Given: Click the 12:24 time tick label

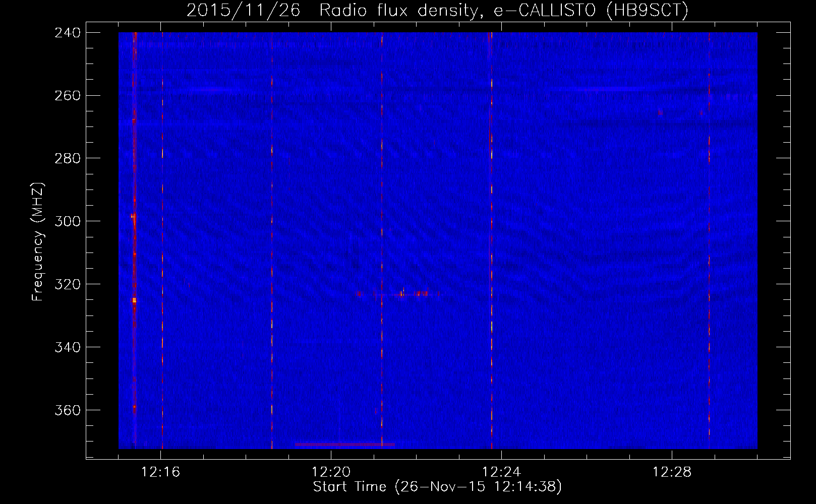Looking at the screenshot, I should pos(502,472).
